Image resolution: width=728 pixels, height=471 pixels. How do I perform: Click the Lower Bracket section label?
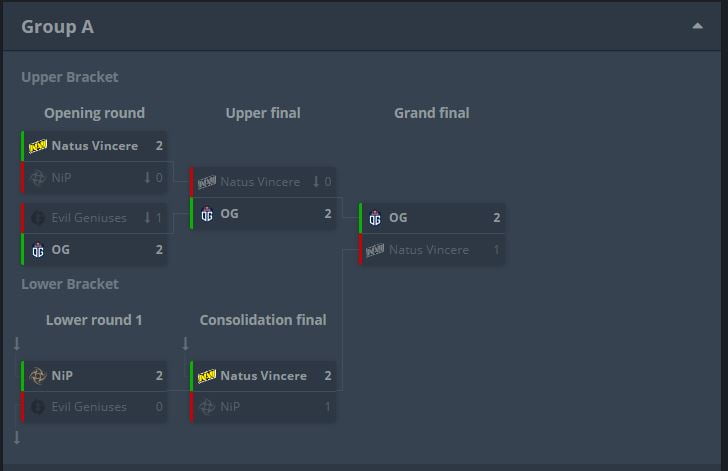point(70,284)
